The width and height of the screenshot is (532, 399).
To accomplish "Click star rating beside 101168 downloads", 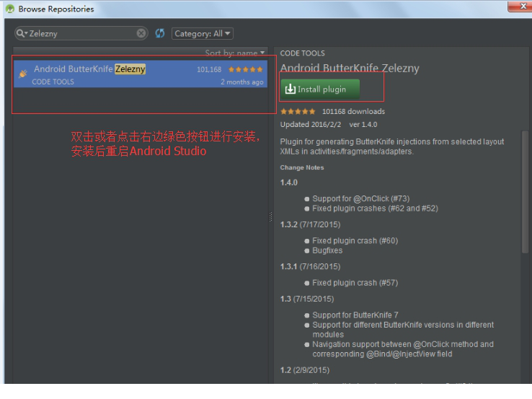I will pos(298,111).
